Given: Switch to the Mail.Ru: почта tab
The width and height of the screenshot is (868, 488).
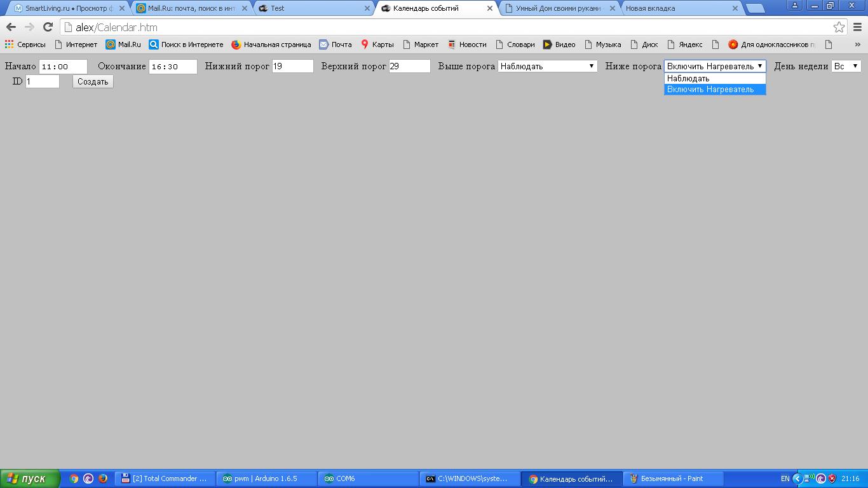Looking at the screenshot, I should coord(191,8).
